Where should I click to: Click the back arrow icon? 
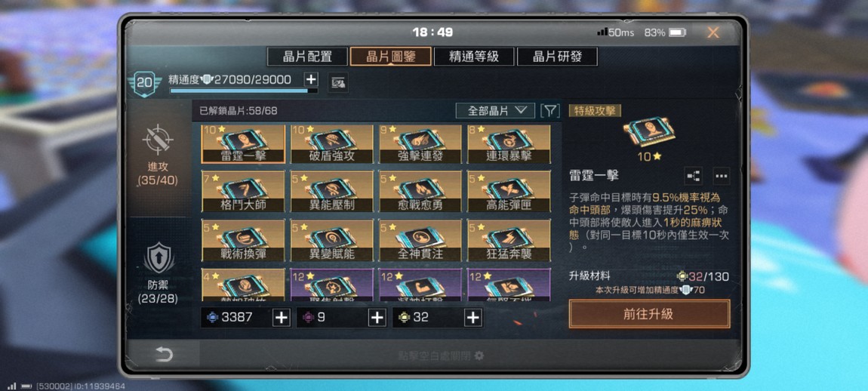click(164, 355)
